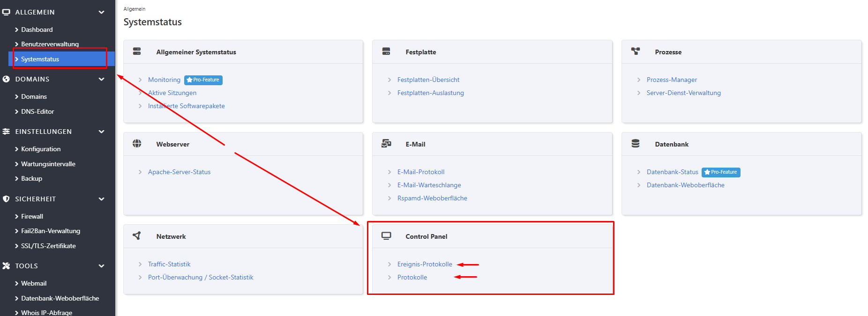868x316 pixels.
Task: Click the mailbox icon beside E-Mail
Action: pyautogui.click(x=386, y=144)
